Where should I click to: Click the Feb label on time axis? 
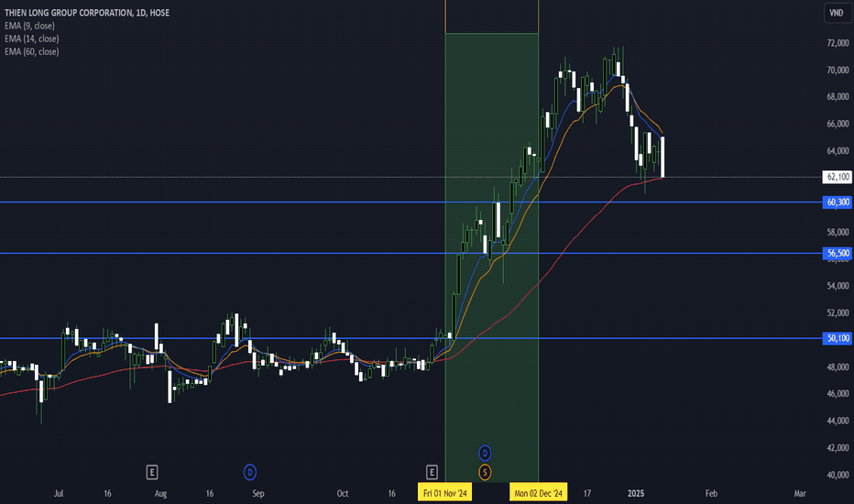(711, 493)
